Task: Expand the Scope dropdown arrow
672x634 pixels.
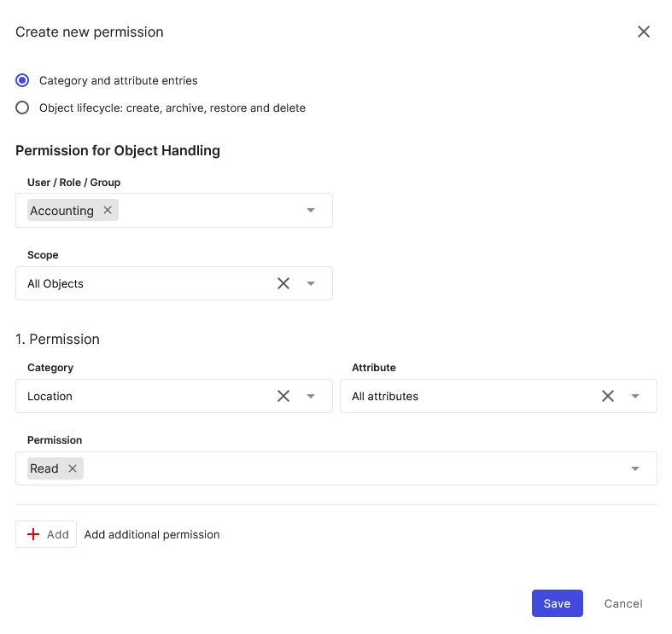Action: [x=311, y=283]
